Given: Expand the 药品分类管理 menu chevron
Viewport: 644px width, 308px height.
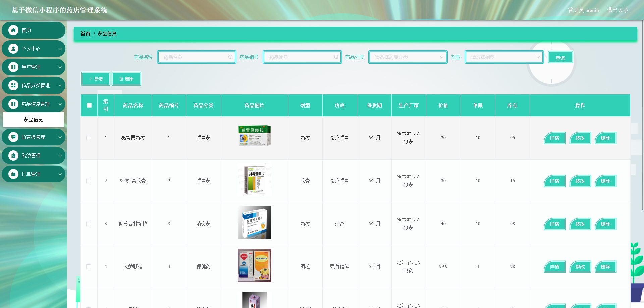Looking at the screenshot, I should (60, 85).
